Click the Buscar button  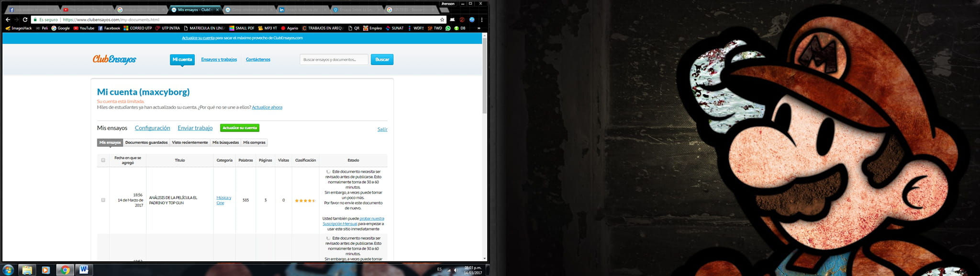click(x=382, y=59)
